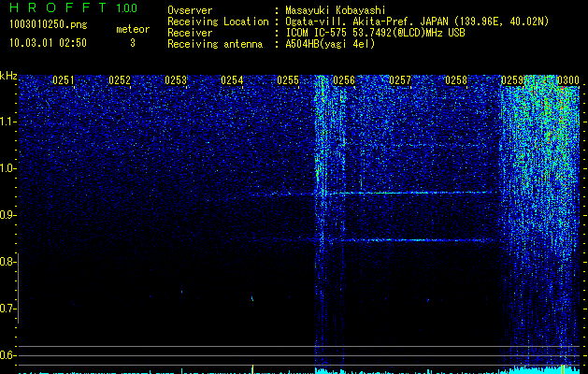This screenshot has width=588, height=374.
Task: Click the 0.7 kHz frequency axis label
Action: pos(7,309)
